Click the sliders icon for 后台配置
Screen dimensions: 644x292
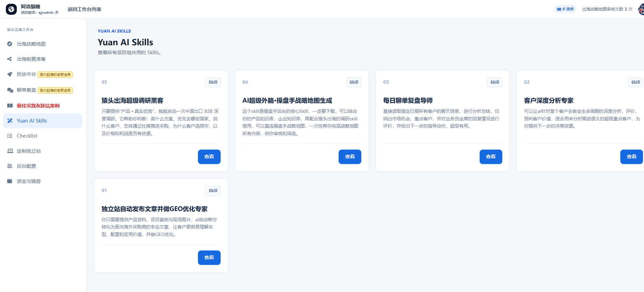(10, 166)
